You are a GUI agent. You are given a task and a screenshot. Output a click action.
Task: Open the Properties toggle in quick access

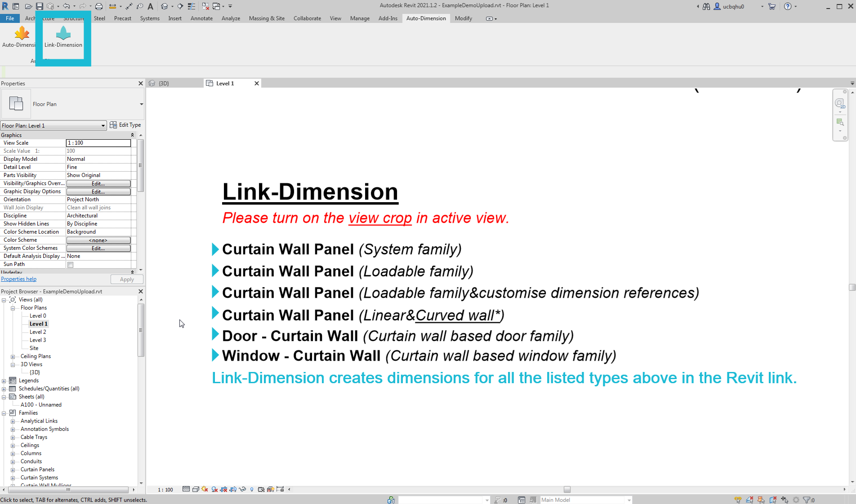16,6
